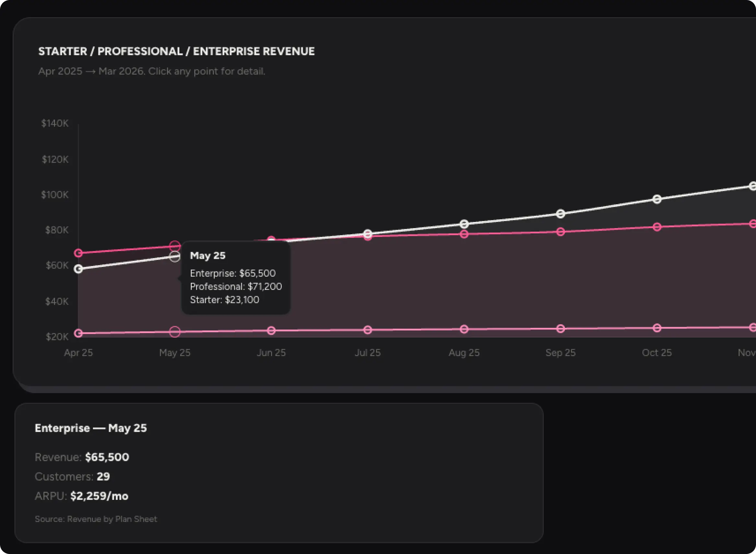The height and width of the screenshot is (554, 756).
Task: Select the Starter data point for Jul 25
Action: (368, 330)
